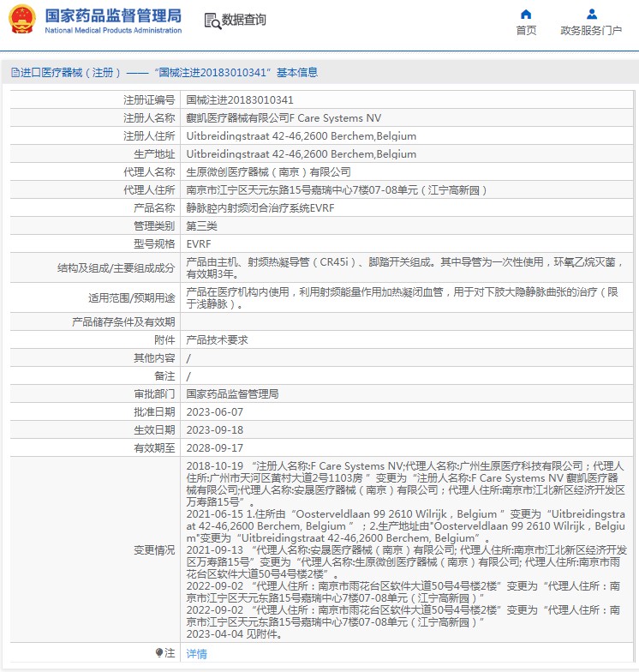The image size is (639, 672).
Task: Select registration number 国械注进20183010341 cell
Action: (x=240, y=99)
